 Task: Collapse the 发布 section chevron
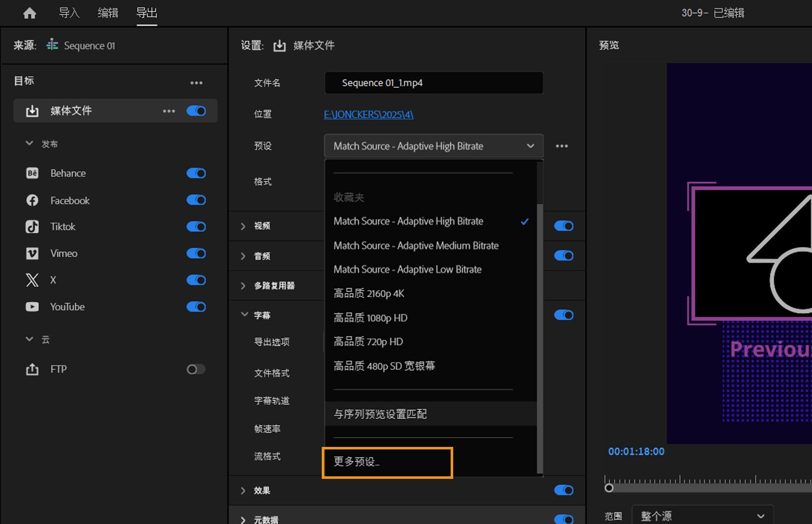pos(29,143)
